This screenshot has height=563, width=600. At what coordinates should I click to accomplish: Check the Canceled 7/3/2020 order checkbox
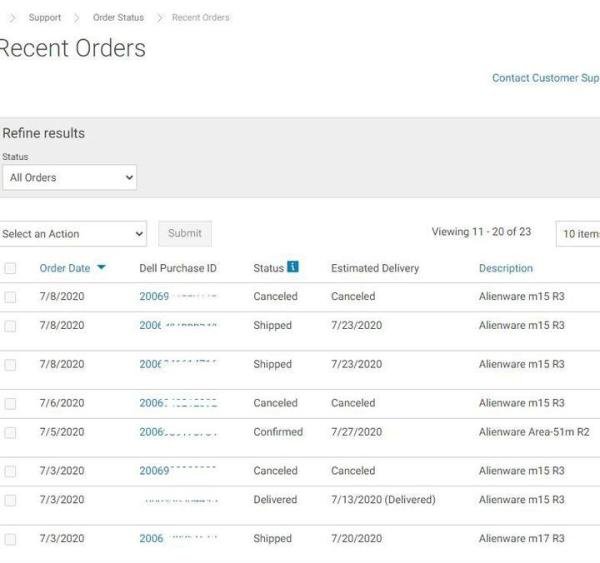pyautogui.click(x=10, y=471)
